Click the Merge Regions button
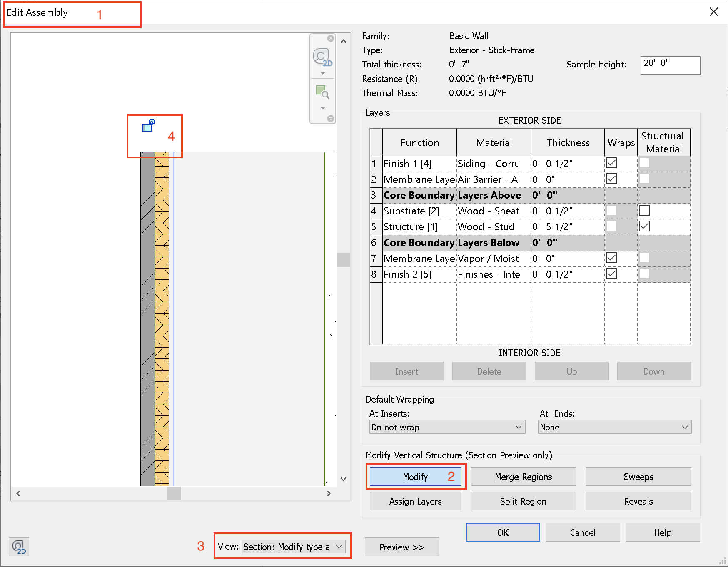728x567 pixels. click(x=524, y=477)
